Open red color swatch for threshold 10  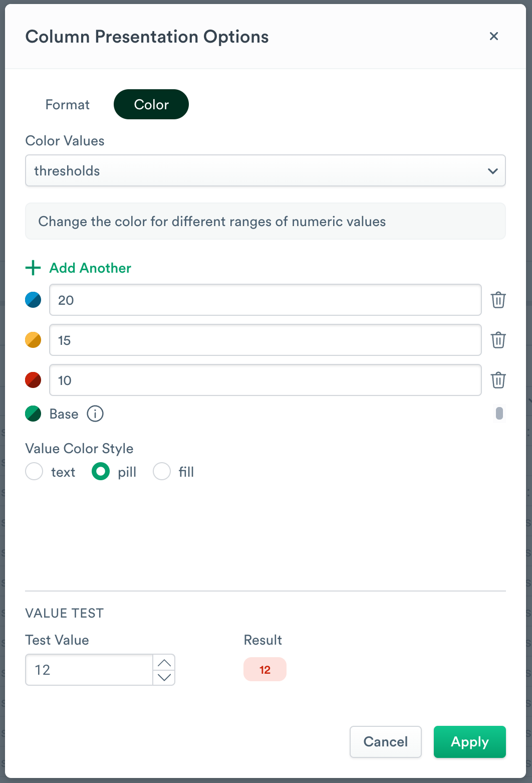[33, 380]
